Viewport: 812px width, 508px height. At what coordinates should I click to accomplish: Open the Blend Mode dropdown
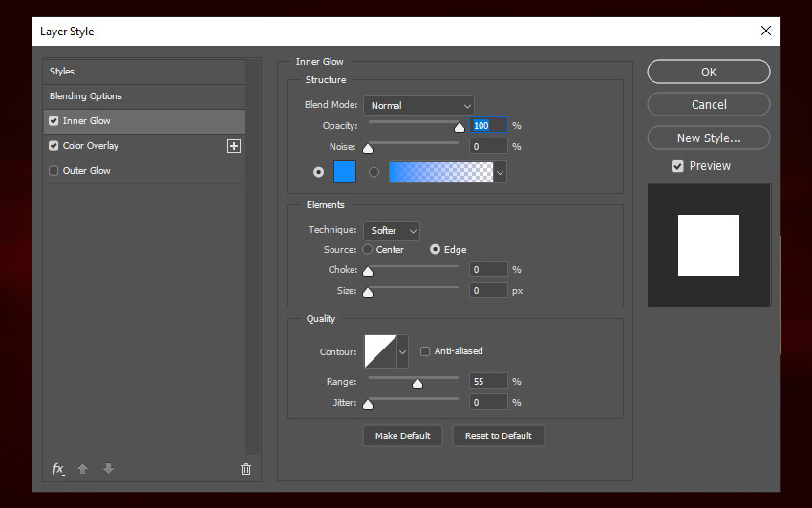click(418, 105)
